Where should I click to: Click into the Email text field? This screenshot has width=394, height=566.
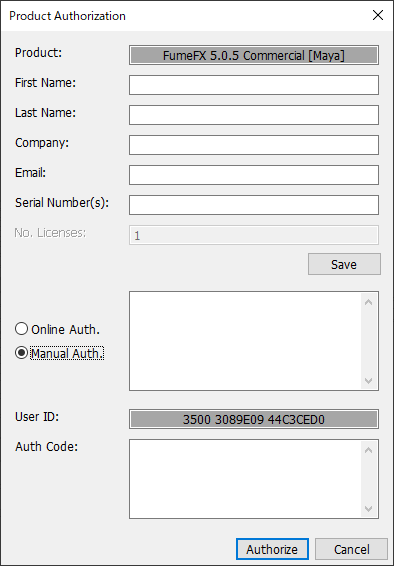point(254,175)
